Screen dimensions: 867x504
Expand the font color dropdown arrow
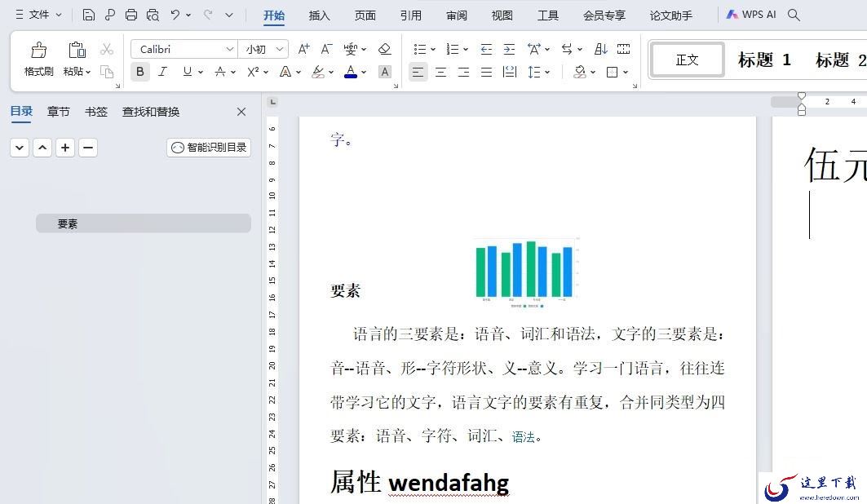pyautogui.click(x=364, y=72)
